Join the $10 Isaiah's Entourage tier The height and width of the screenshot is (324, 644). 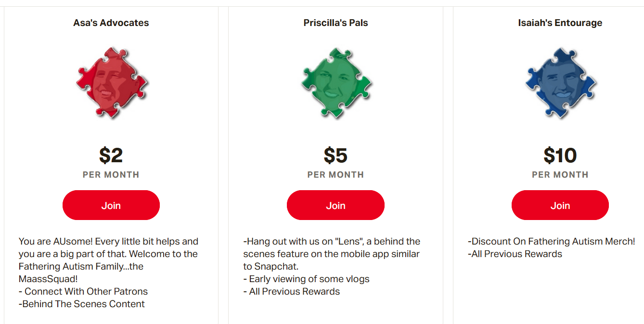click(x=560, y=205)
